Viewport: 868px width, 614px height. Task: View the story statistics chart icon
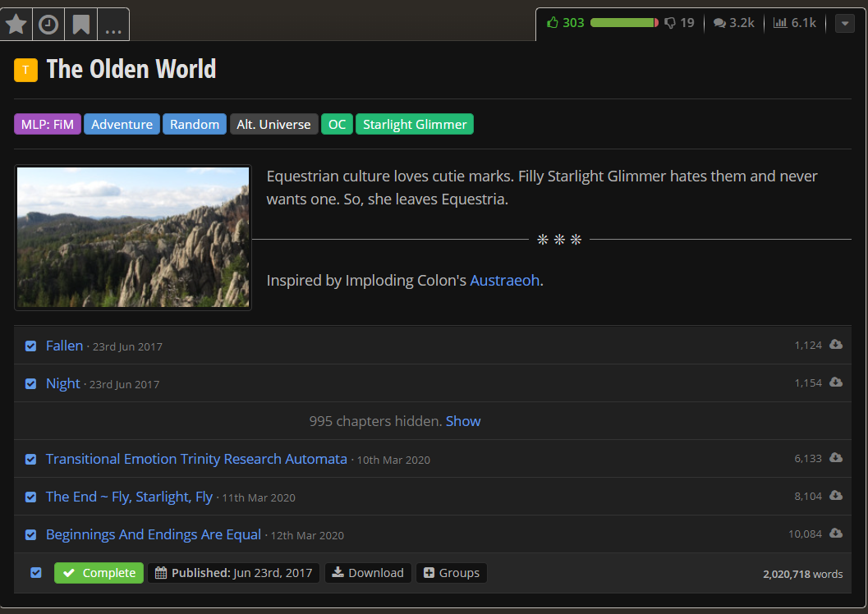pyautogui.click(x=780, y=23)
